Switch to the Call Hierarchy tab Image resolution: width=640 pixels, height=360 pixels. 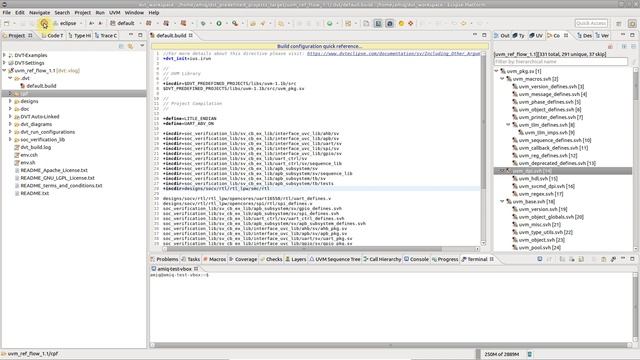[382, 259]
